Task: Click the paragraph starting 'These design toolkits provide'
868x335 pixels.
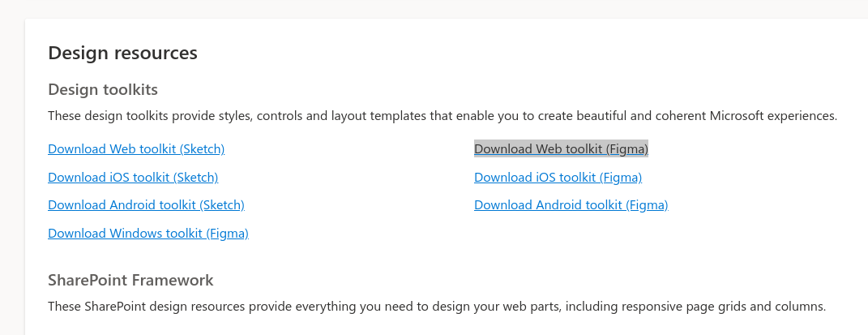Action: click(443, 116)
